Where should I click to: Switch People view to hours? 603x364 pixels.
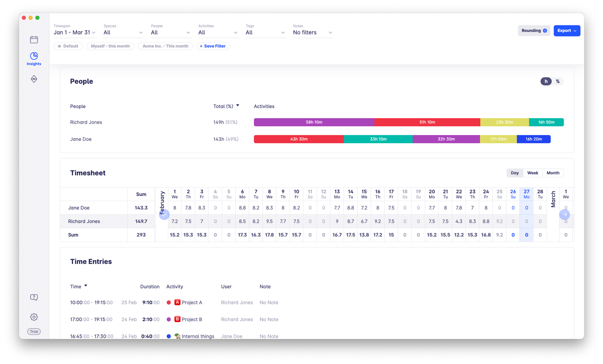click(546, 81)
